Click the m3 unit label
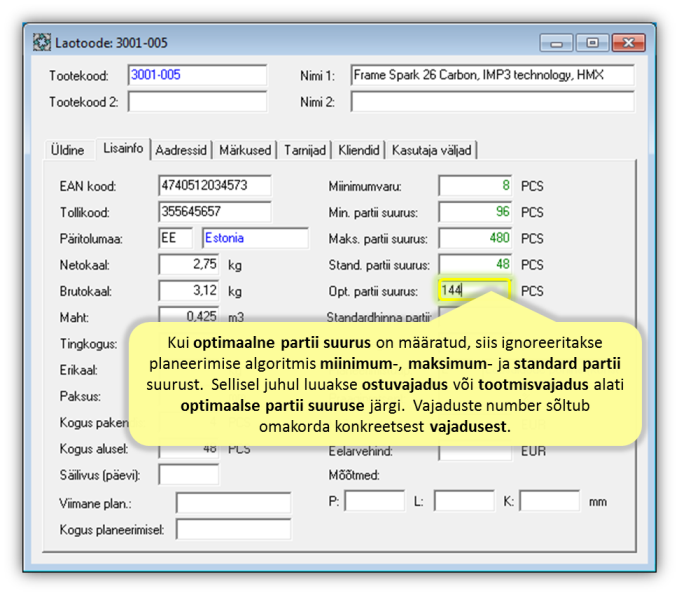 (x=236, y=317)
